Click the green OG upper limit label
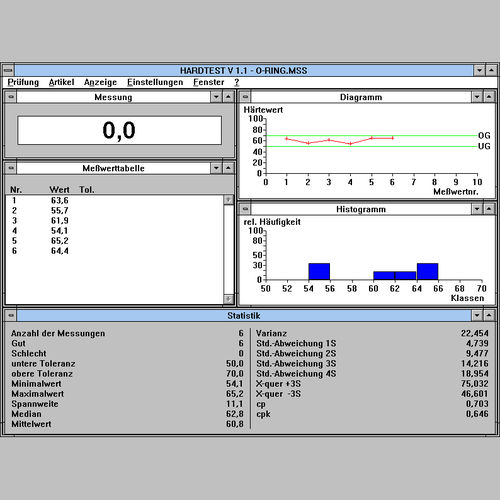 tap(484, 135)
